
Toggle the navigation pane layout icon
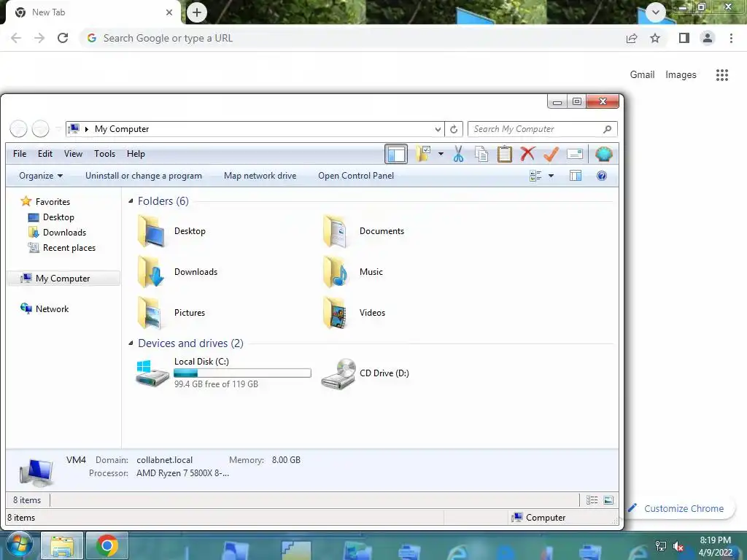click(x=396, y=154)
